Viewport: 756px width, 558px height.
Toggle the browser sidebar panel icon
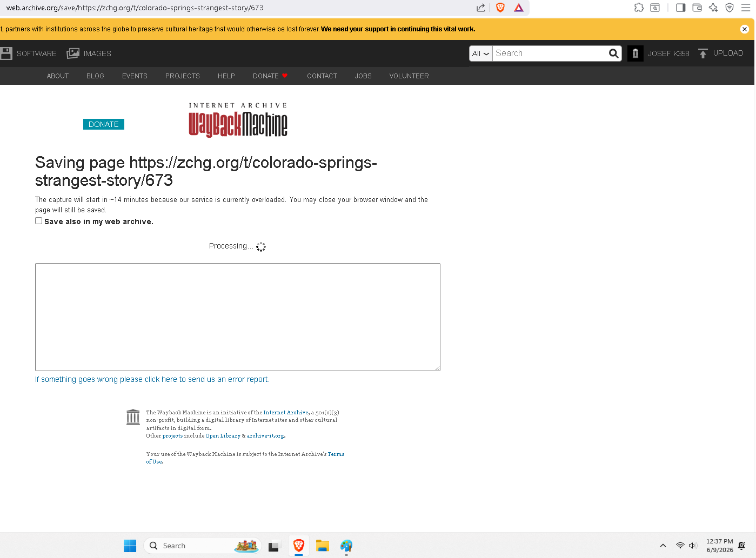pyautogui.click(x=681, y=8)
